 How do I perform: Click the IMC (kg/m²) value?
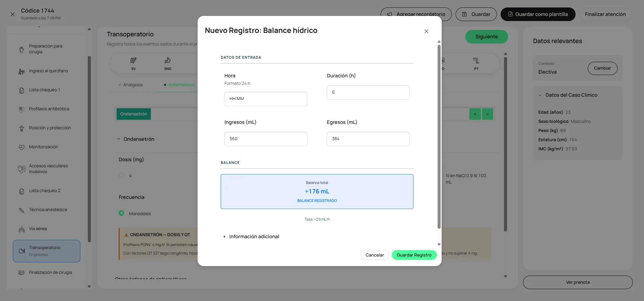[571, 149]
